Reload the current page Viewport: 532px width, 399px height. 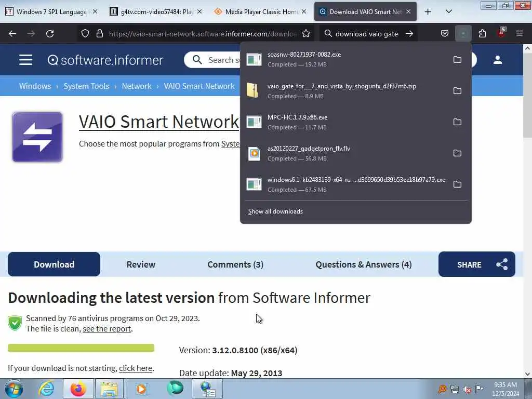point(50,34)
